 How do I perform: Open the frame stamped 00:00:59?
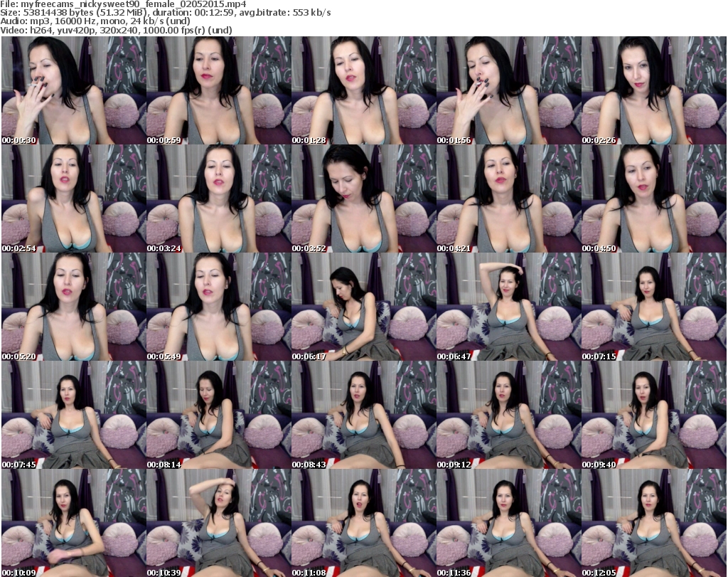pos(219,90)
